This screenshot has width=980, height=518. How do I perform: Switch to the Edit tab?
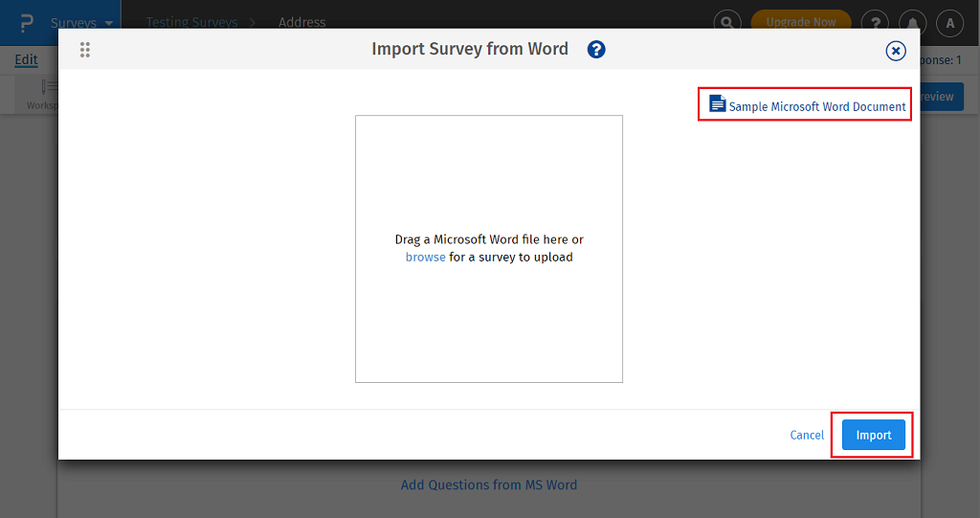pyautogui.click(x=26, y=59)
